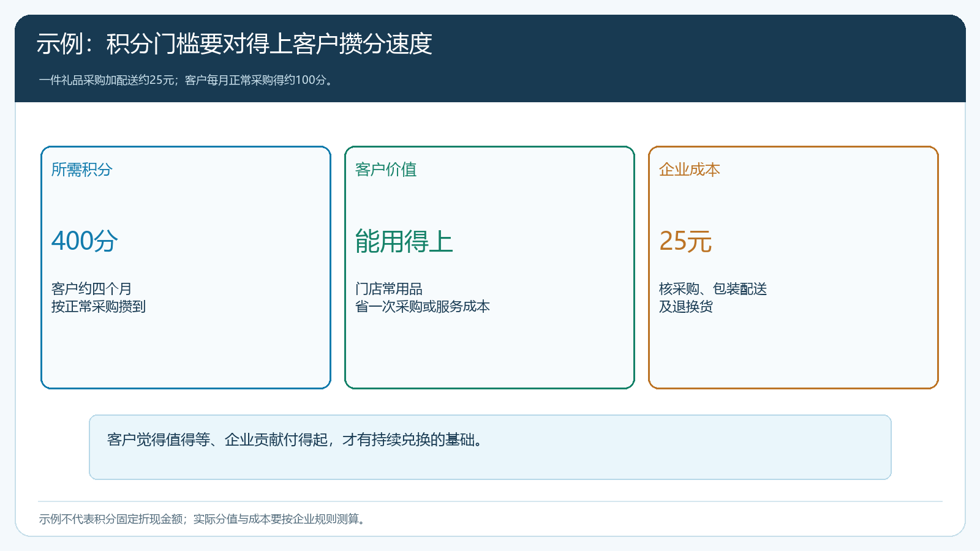This screenshot has width=980, height=551.
Task: Click the footnote 示例不代表积分固定折现金额
Action: click(203, 519)
